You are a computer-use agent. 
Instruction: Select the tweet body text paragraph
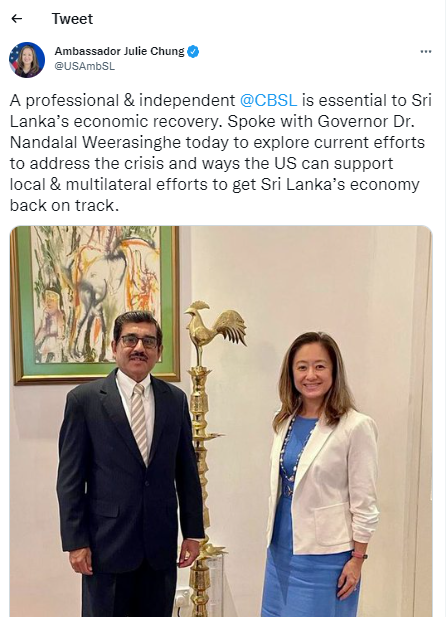click(221, 153)
